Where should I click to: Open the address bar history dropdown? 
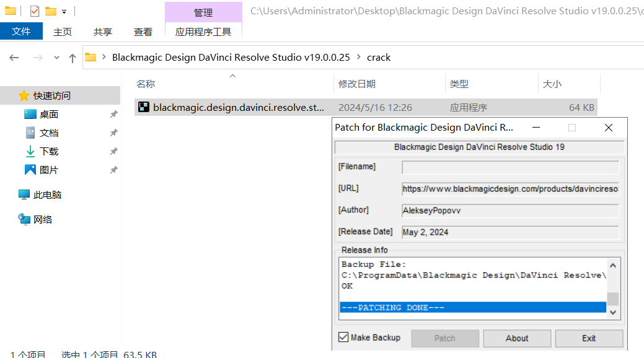coord(56,57)
